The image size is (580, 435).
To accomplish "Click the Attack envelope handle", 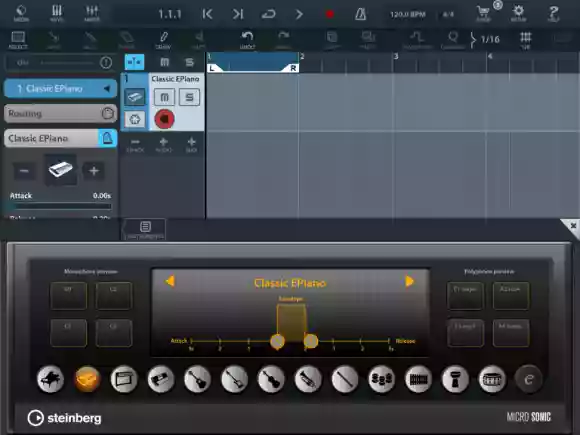I will click(x=277, y=341).
